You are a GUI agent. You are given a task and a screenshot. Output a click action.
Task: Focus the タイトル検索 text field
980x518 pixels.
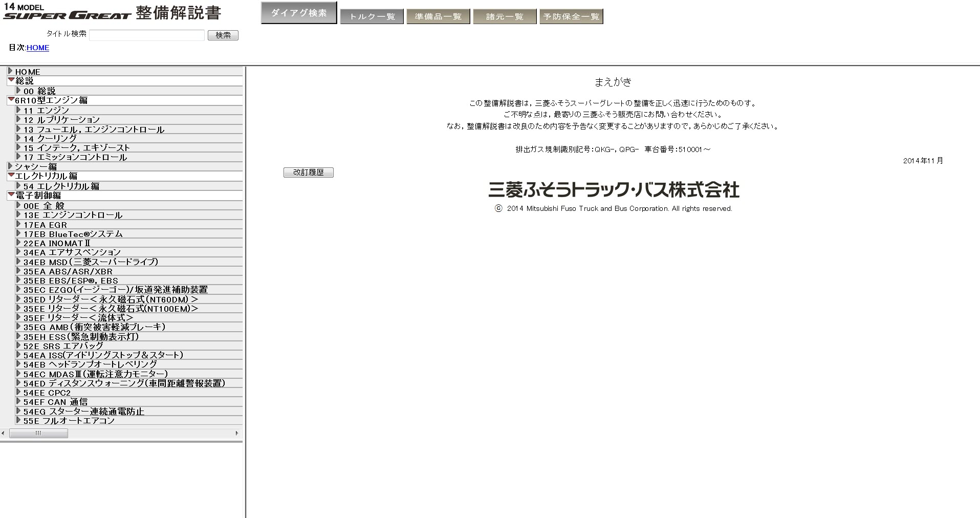tap(146, 35)
